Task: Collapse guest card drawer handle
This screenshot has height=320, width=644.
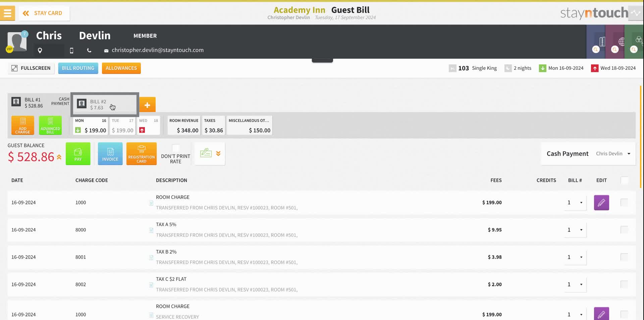Action: point(322,61)
